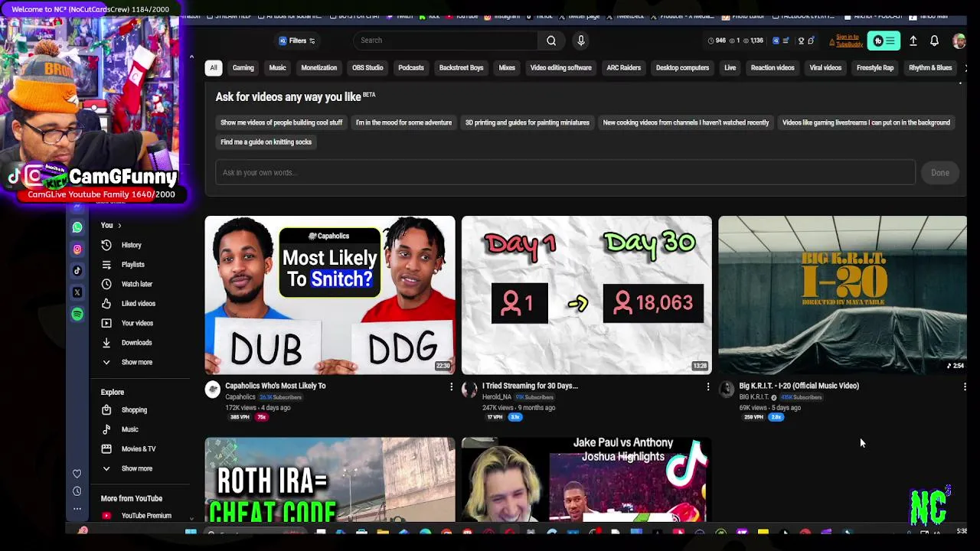The width and height of the screenshot is (980, 551).
Task: Select the OBS Studio chip
Action: tap(367, 68)
